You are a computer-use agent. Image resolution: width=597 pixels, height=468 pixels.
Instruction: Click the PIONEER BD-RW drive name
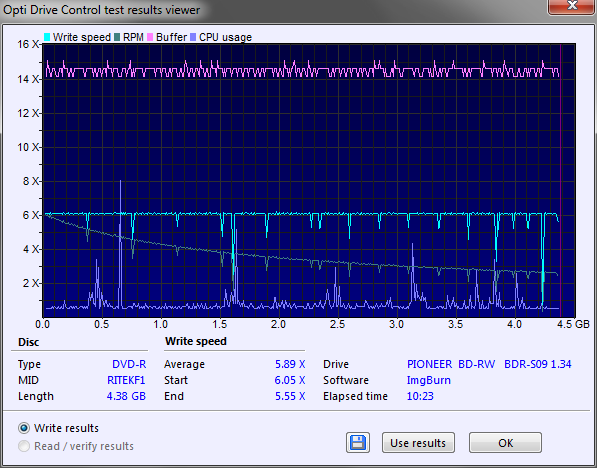[x=451, y=364]
